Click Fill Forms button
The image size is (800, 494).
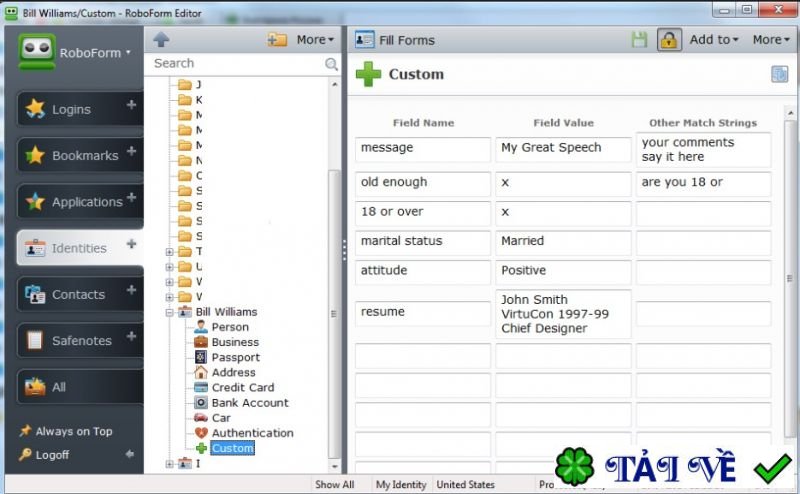(x=395, y=40)
